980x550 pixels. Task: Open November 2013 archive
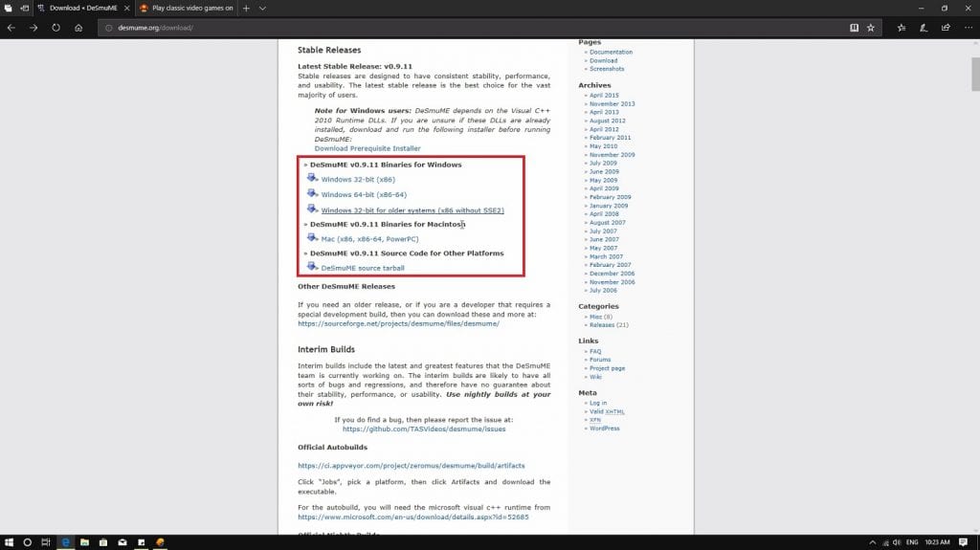[x=612, y=103]
